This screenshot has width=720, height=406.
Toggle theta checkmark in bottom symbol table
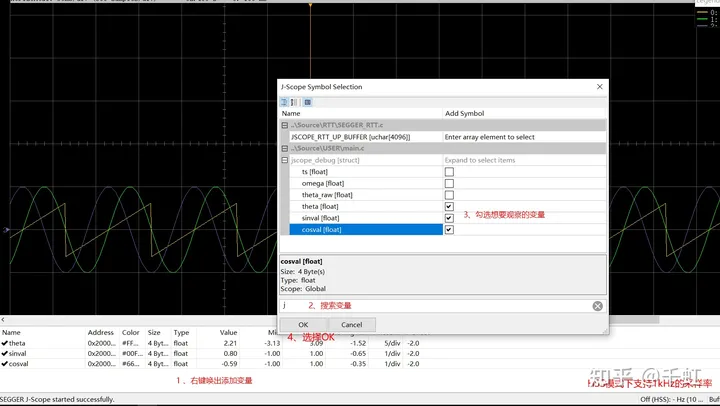coord(5,343)
